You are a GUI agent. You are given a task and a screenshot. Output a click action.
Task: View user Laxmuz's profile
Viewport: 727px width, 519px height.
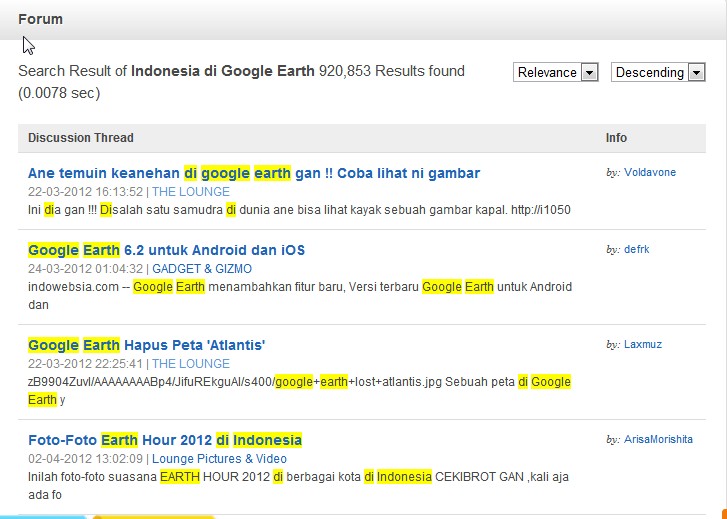coord(642,344)
